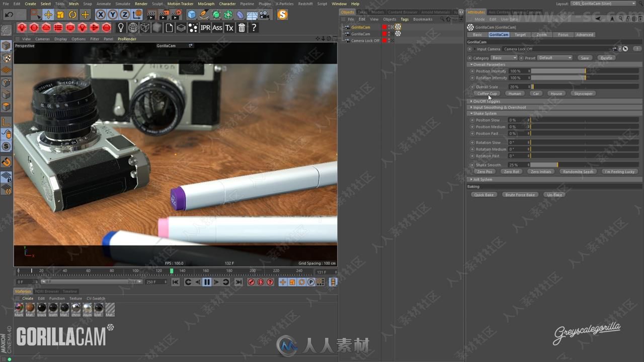Toggle parameter (P) keyframe recording icon
The height and width of the screenshot is (362, 644).
pos(311,282)
